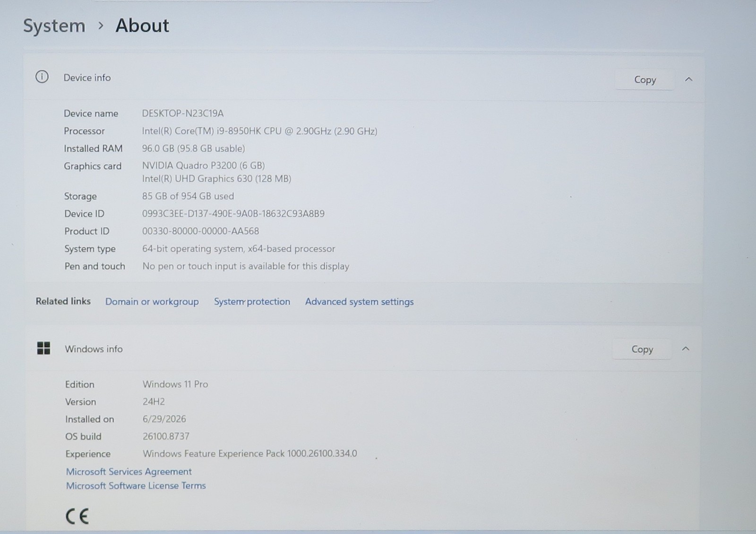Open Domain or workgroup link
Image resolution: width=756 pixels, height=534 pixels.
pos(152,302)
